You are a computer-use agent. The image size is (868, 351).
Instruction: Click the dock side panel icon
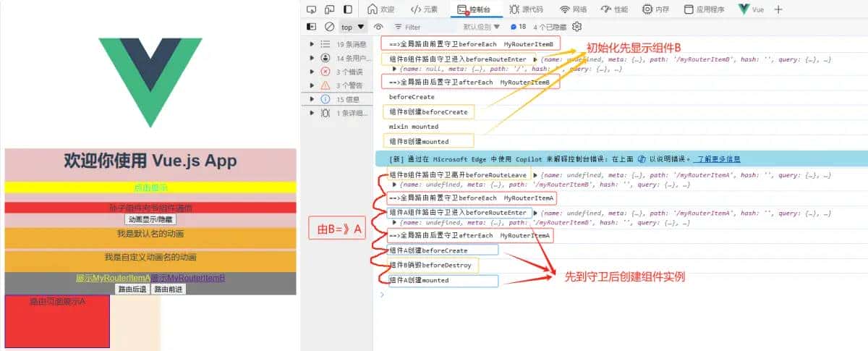pyautogui.click(x=348, y=9)
